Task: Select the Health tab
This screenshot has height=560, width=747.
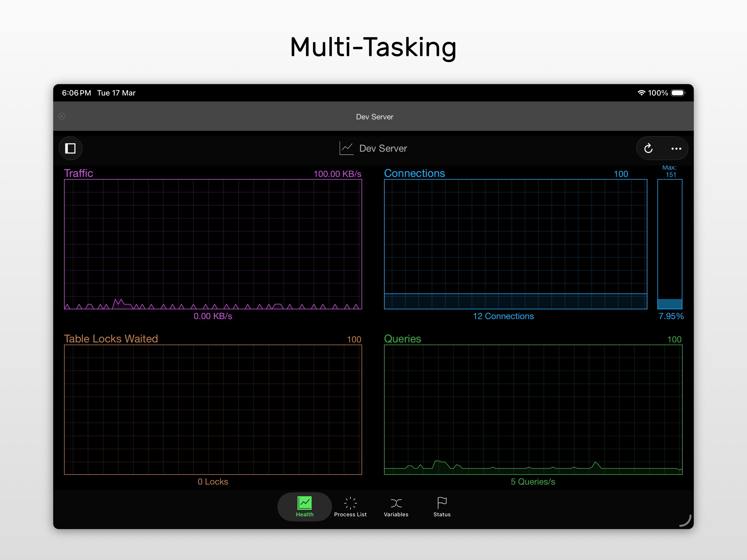Action: (x=305, y=507)
